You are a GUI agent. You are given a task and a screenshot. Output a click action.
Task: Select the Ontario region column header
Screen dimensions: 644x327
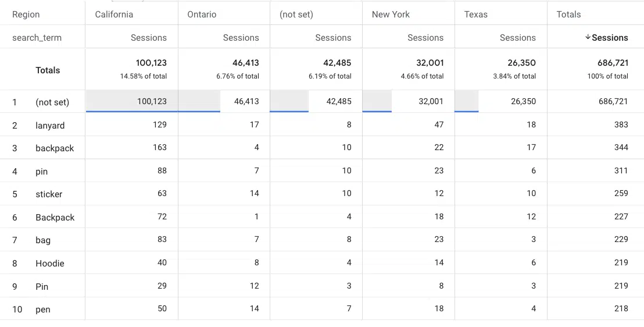pos(202,15)
